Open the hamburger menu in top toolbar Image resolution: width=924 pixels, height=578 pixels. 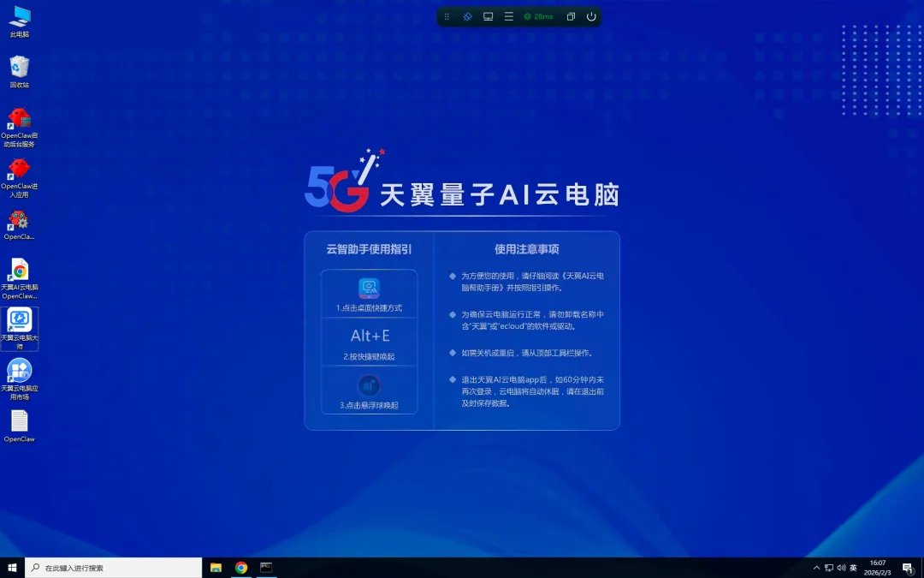(508, 16)
